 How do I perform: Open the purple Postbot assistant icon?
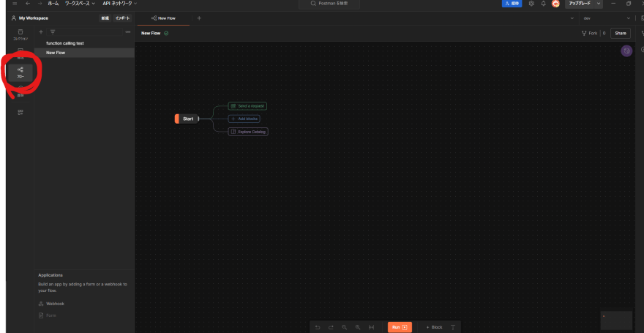click(626, 51)
